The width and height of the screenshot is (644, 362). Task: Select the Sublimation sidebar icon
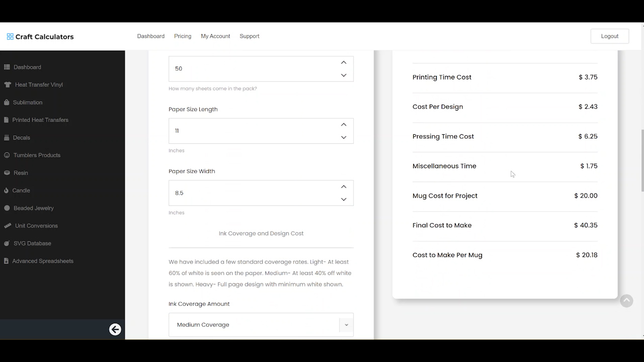click(x=7, y=102)
